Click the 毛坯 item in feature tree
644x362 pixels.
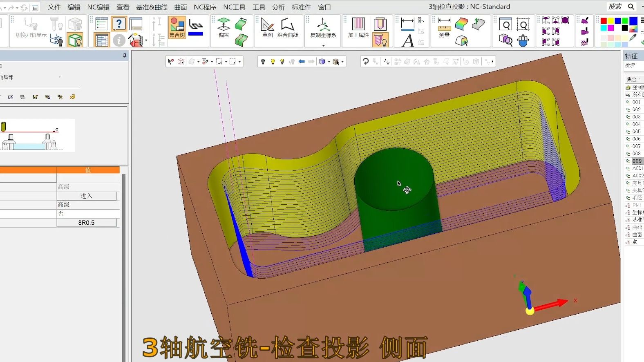pyautogui.click(x=637, y=198)
